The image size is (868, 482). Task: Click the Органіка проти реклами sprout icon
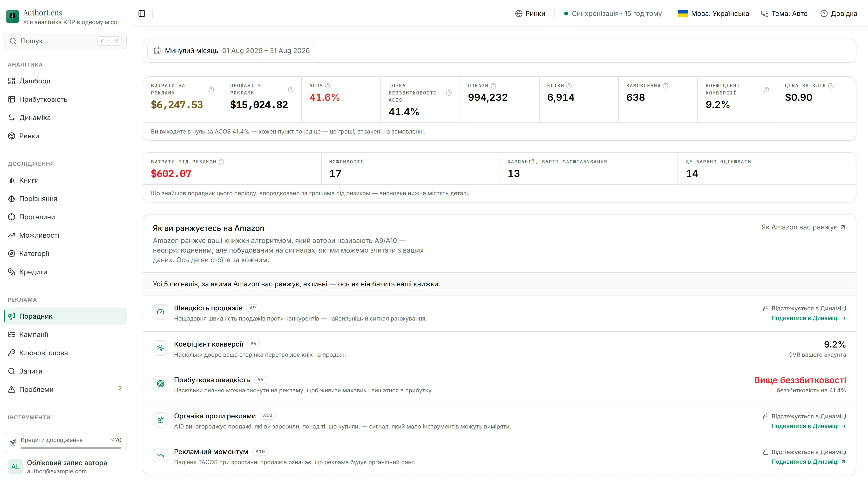tap(160, 420)
